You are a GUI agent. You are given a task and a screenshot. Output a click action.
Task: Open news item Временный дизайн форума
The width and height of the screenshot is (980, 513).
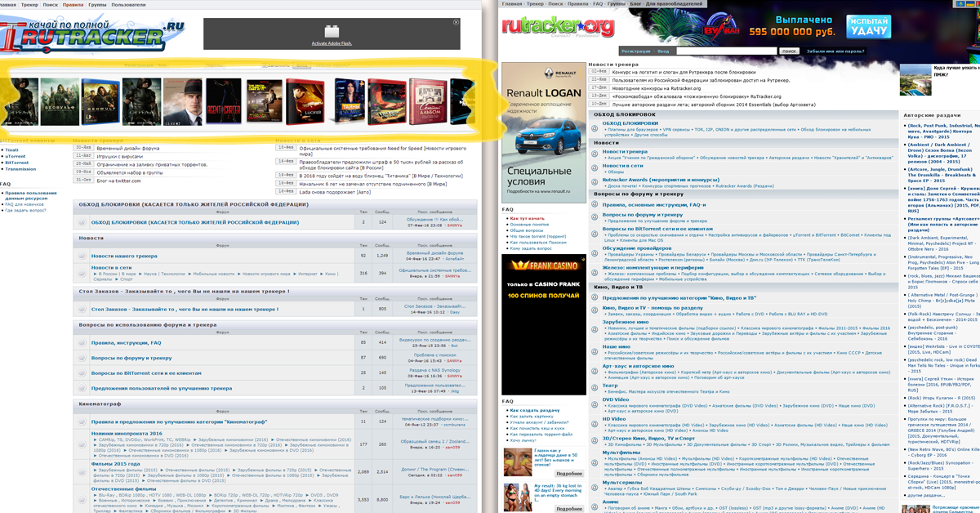click(x=128, y=149)
